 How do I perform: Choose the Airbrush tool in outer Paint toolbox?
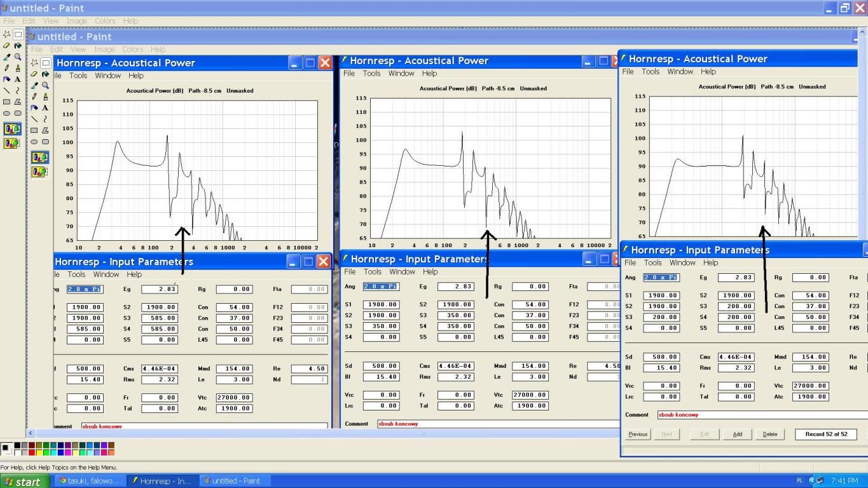click(x=7, y=79)
